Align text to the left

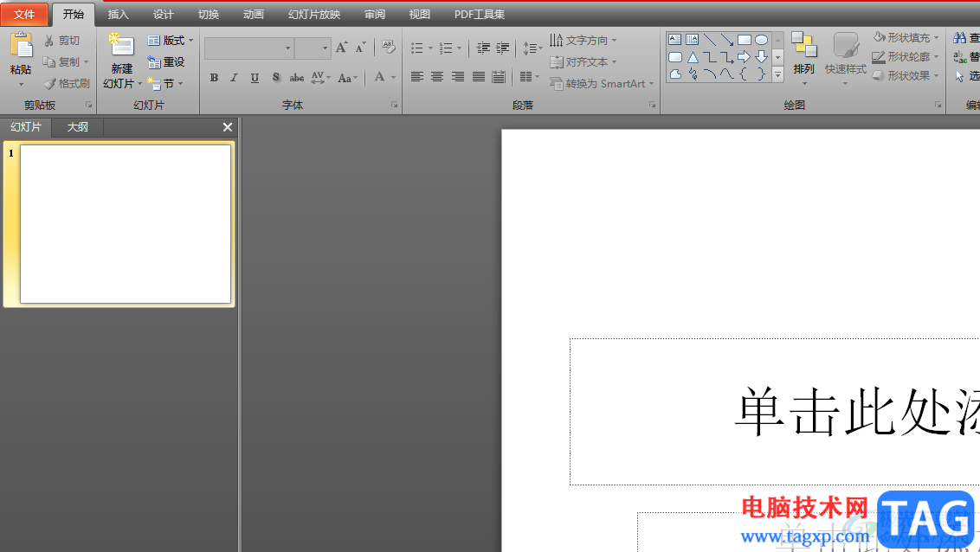point(417,77)
